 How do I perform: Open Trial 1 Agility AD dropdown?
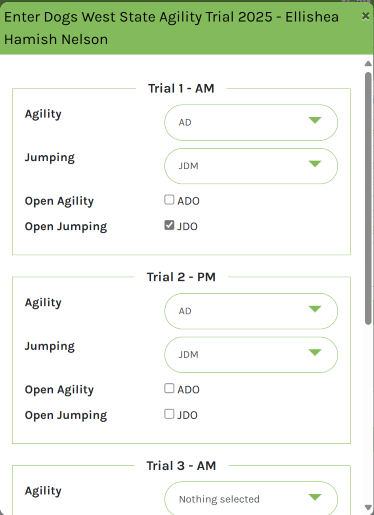(x=251, y=122)
